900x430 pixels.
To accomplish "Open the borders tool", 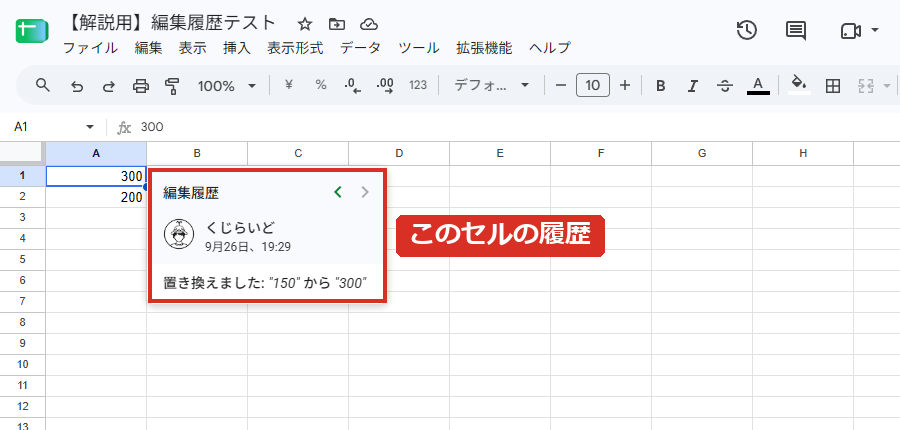I will point(832,86).
